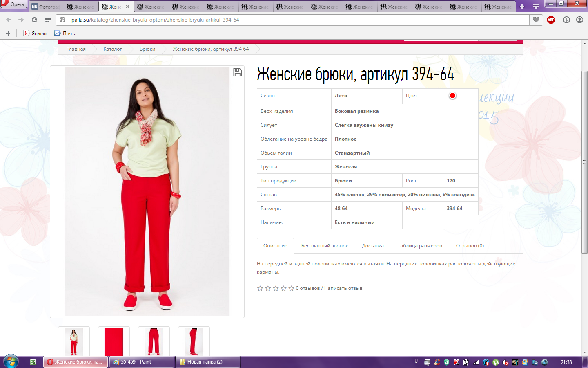Open 55-459 Paint from the taskbar
Screen dimensions: 588x368
[x=142, y=362]
